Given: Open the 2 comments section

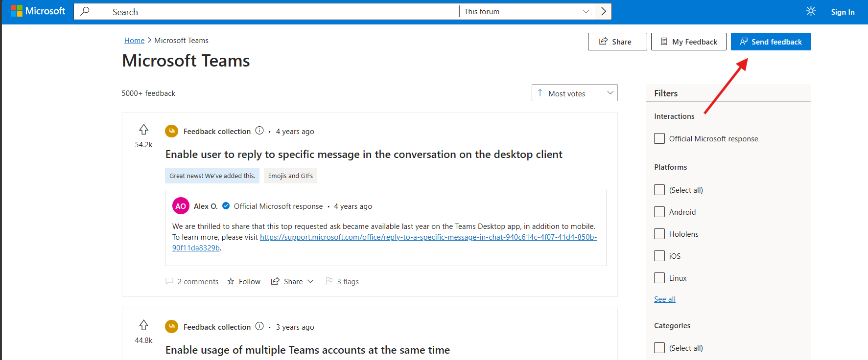Looking at the screenshot, I should 192,281.
